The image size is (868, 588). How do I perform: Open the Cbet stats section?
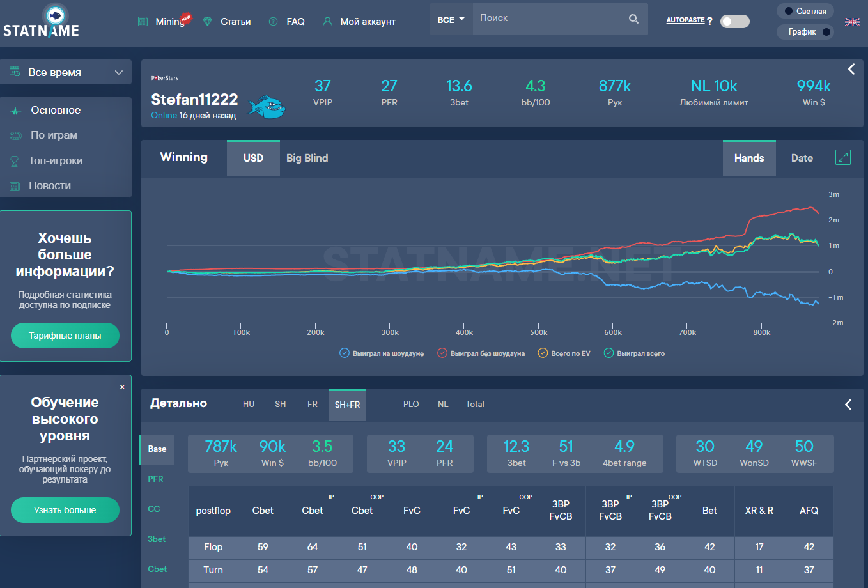pos(157,569)
